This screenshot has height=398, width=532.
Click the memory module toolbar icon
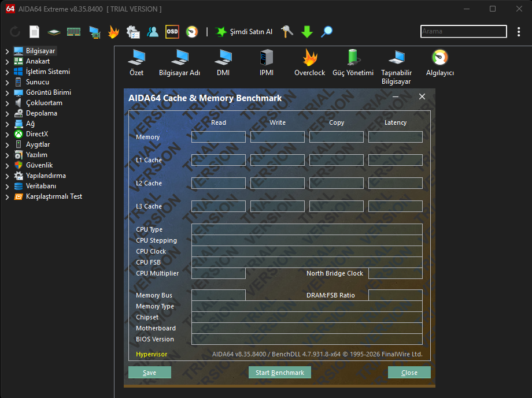click(x=73, y=32)
